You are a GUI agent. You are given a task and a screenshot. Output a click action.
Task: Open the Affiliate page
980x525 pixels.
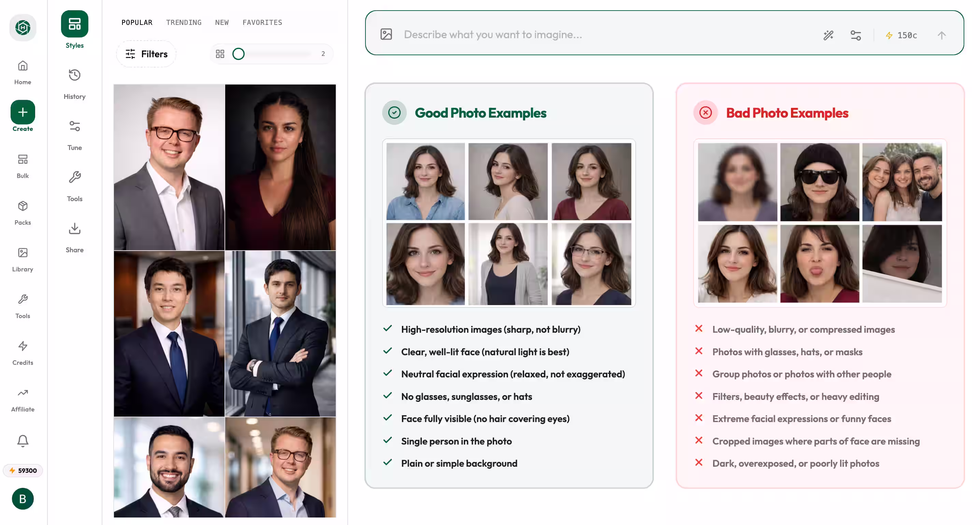[x=23, y=400]
